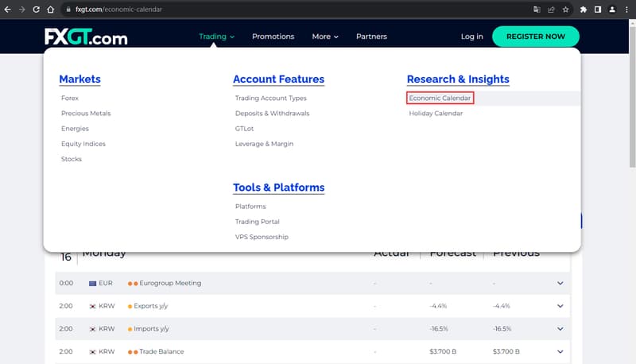Click the FXGT.com logo
Viewport: 636px width, 364px height.
86,37
